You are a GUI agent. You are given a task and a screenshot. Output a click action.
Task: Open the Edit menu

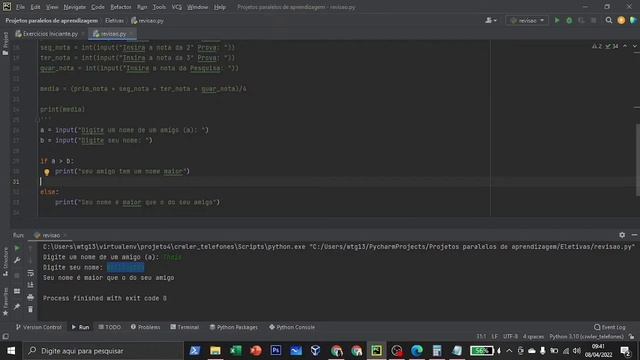tap(36, 7)
